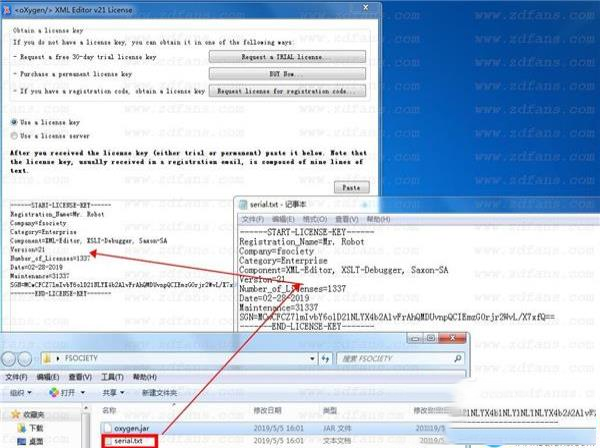Screen dimensions: 600x448
Task: Open the 工具(T) menu in Explorer
Action: pos(112,377)
